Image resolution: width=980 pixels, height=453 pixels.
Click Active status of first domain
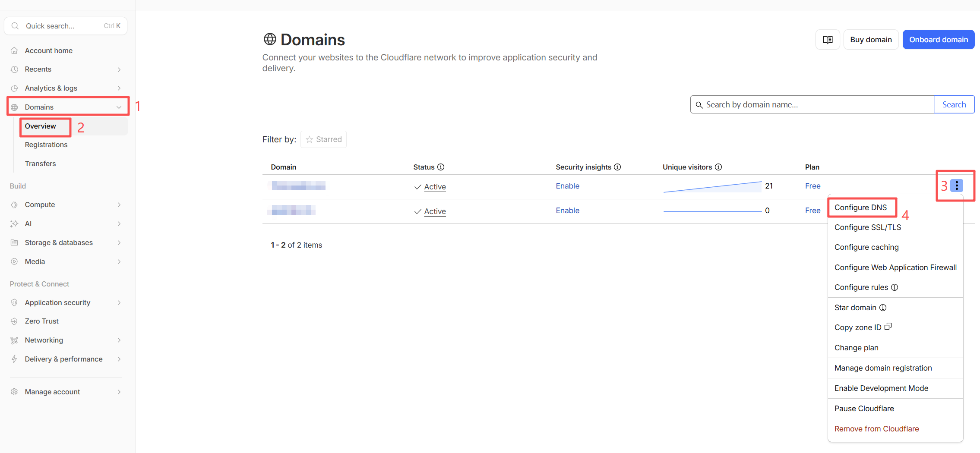(435, 187)
